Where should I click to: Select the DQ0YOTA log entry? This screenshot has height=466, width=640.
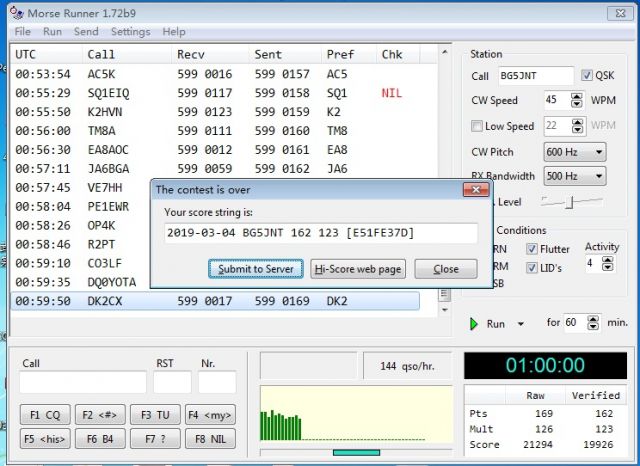pyautogui.click(x=82, y=282)
